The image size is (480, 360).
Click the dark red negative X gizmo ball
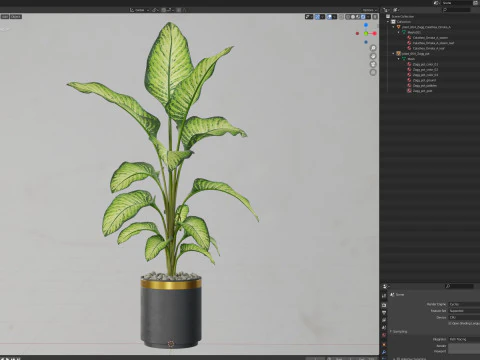click(x=357, y=33)
